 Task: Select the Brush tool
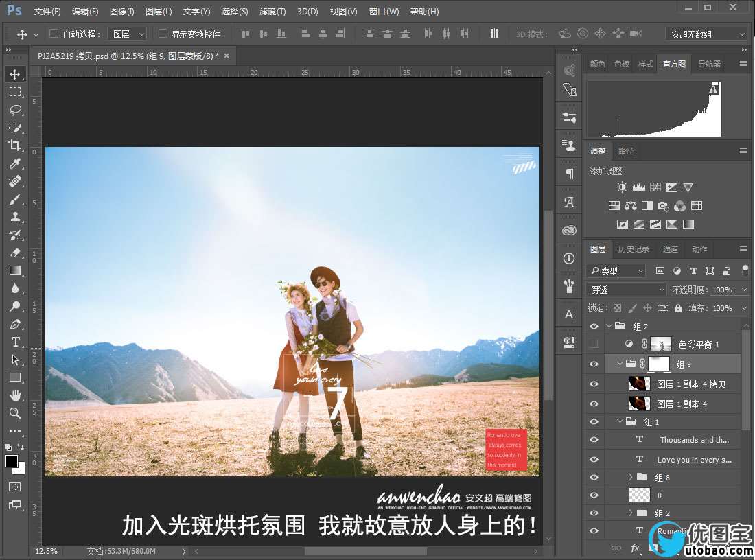(15, 199)
